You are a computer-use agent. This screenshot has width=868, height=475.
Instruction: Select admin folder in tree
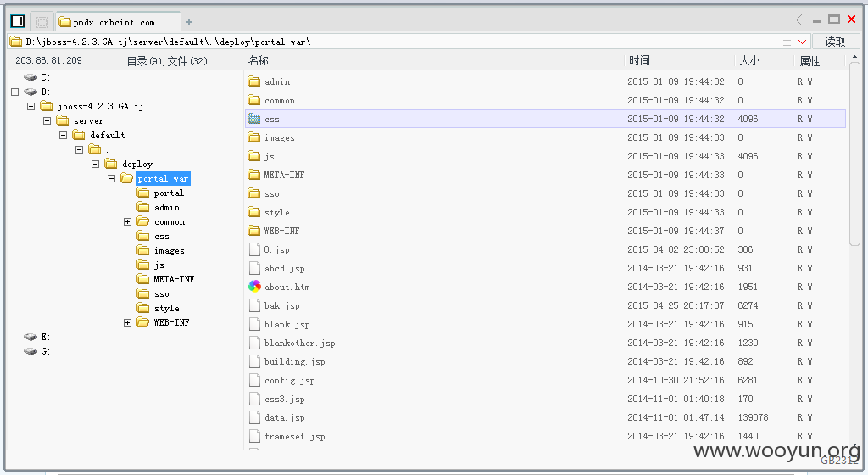coord(167,207)
